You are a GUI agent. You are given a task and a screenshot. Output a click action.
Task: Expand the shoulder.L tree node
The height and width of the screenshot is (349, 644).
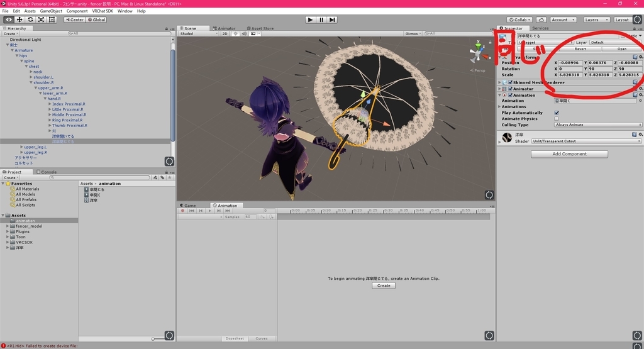31,77
